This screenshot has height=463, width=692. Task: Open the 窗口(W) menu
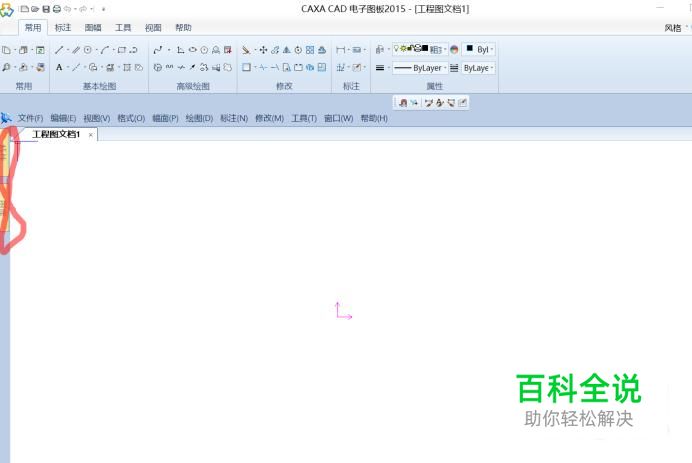tap(338, 118)
